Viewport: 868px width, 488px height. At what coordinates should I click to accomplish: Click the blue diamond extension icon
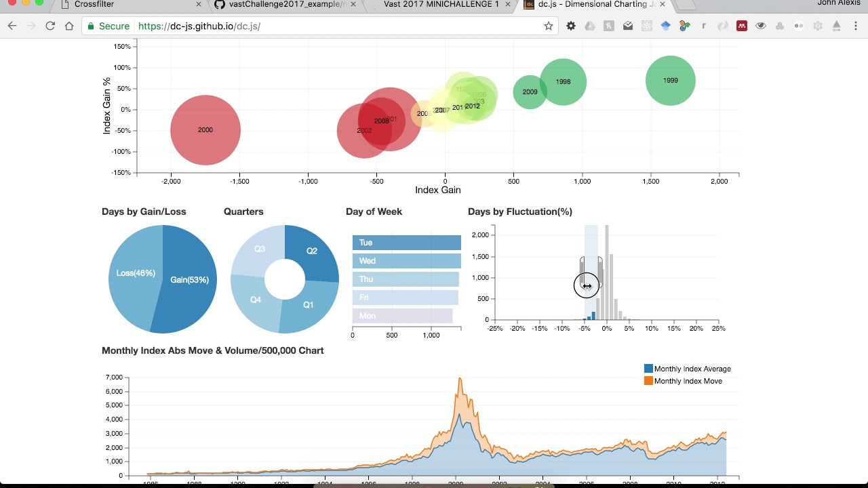pos(666,26)
